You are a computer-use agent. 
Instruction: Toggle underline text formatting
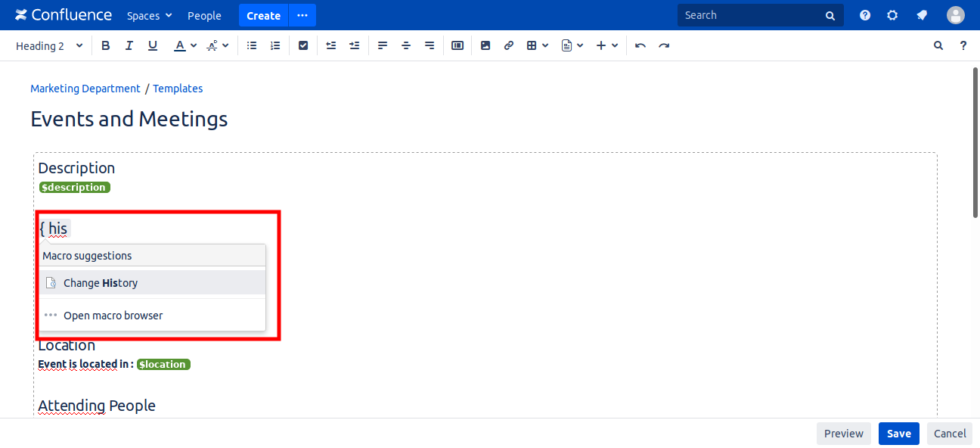click(153, 45)
